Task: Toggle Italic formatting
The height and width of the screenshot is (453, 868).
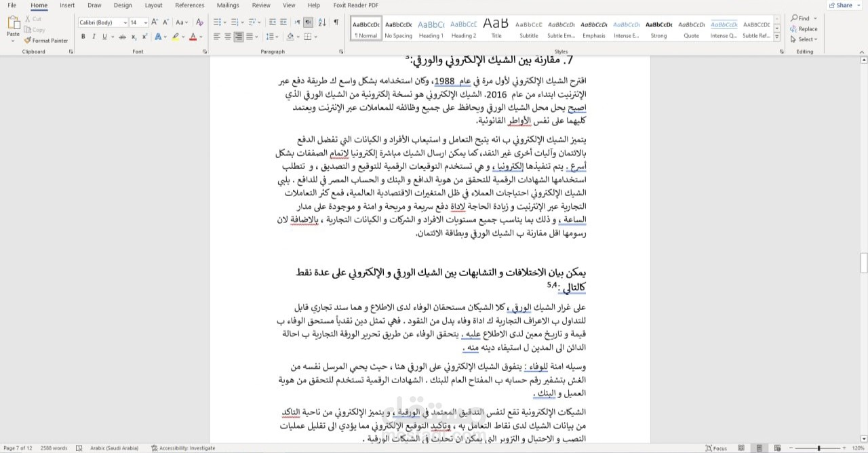Action: (94, 37)
